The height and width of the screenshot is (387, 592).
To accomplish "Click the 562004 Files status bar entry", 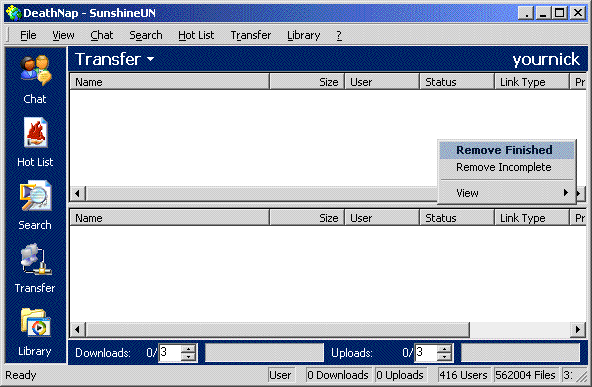I will click(525, 375).
